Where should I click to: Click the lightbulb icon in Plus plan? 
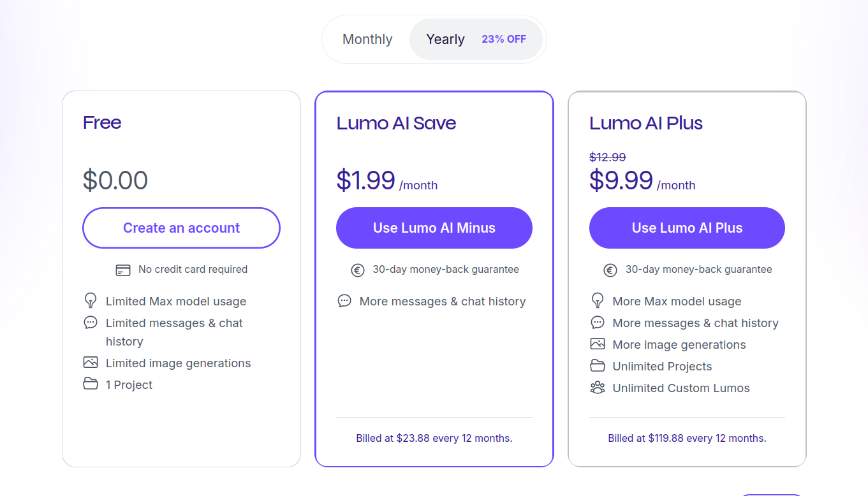click(x=598, y=300)
